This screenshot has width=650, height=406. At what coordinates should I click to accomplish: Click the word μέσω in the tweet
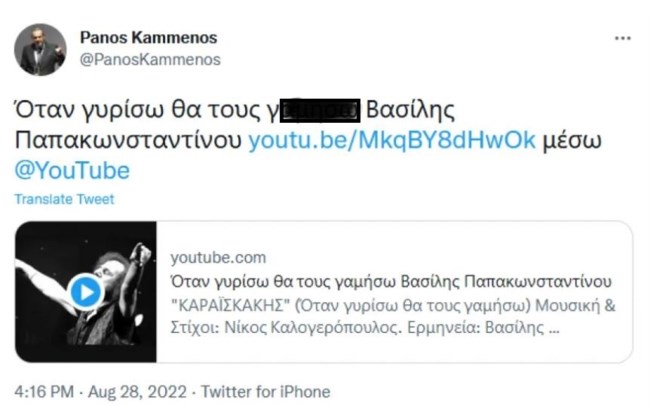coord(572,141)
